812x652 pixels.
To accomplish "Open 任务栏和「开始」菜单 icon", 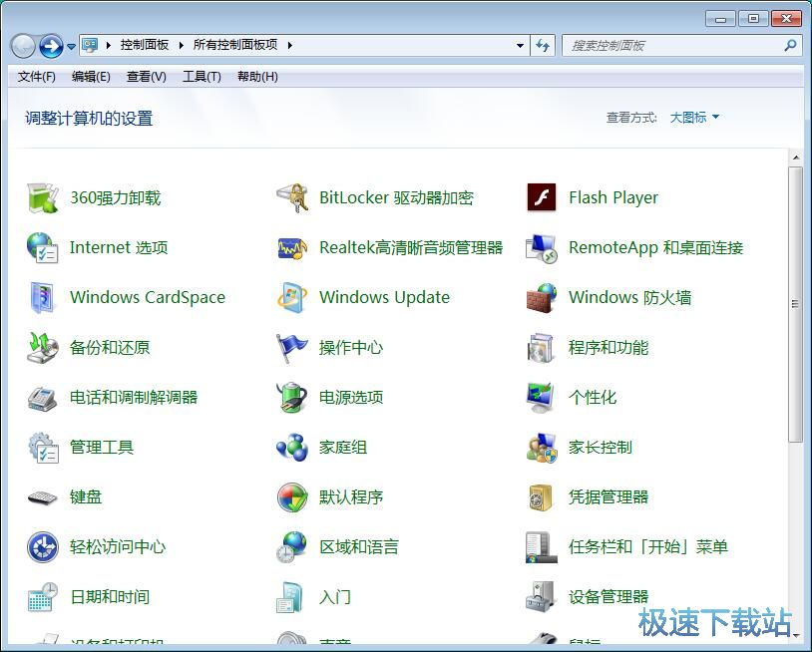I will point(542,547).
